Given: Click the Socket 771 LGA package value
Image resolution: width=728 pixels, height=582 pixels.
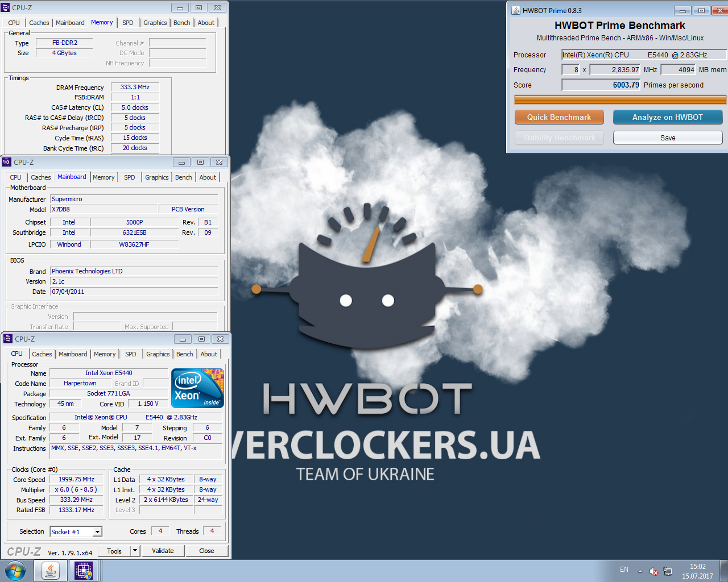Looking at the screenshot, I should point(109,393).
